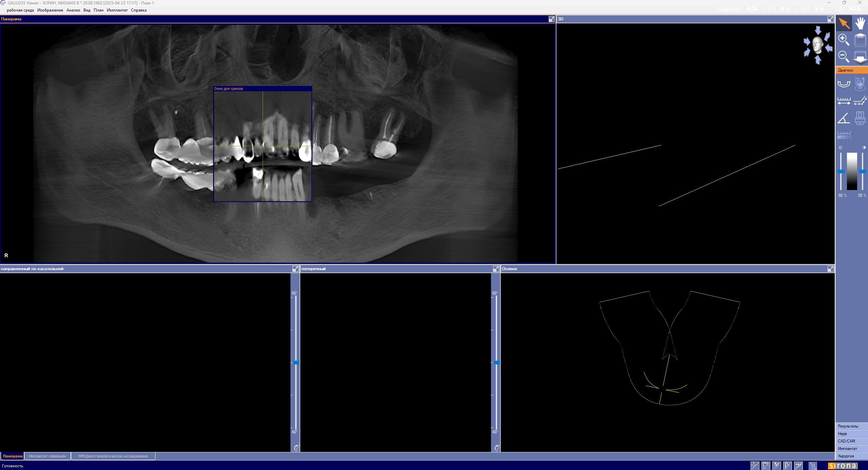The width and height of the screenshot is (868, 470).
Task: Expand the CAD/CAM panel section
Action: pyautogui.click(x=852, y=441)
